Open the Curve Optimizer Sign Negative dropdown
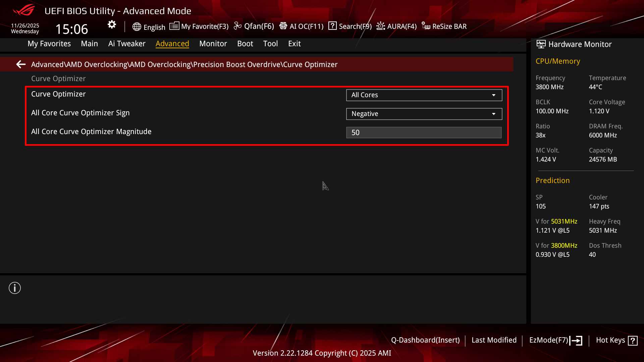 click(x=424, y=114)
